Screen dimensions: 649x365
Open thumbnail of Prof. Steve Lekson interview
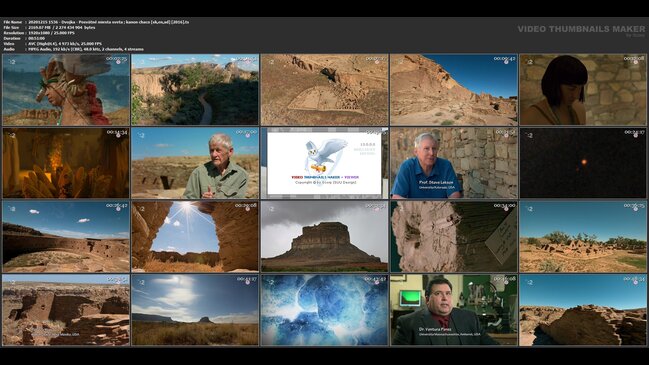coord(454,163)
